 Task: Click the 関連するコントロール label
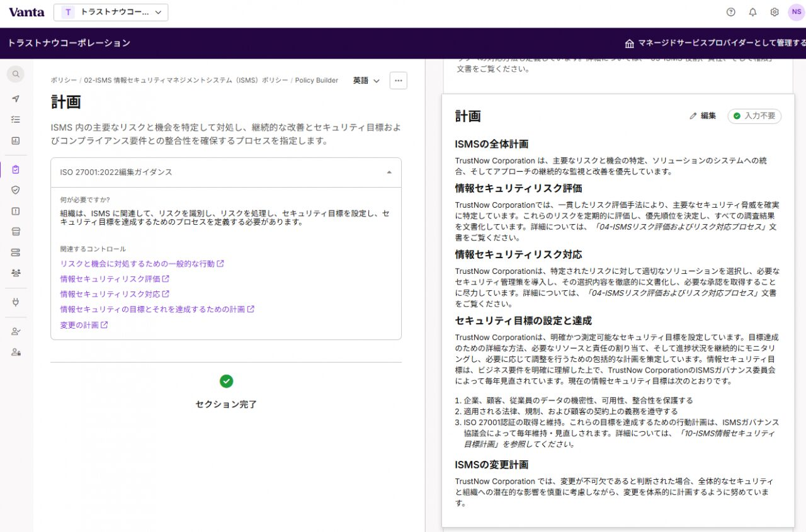click(93, 249)
